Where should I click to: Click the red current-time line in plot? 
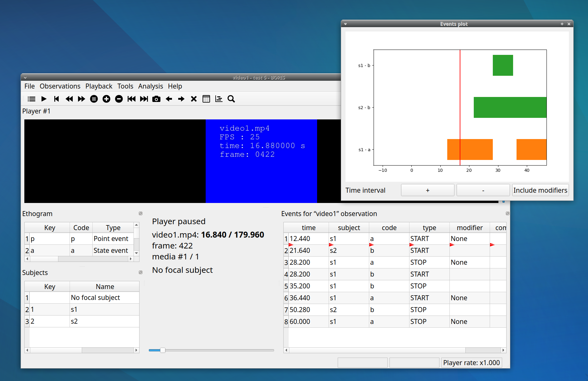tap(460, 107)
